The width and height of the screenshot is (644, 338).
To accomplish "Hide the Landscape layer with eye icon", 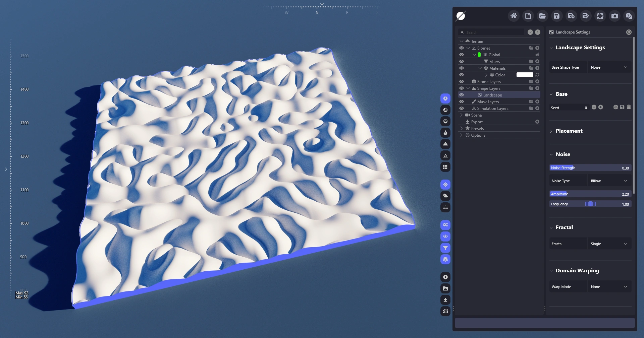I will click(x=462, y=95).
